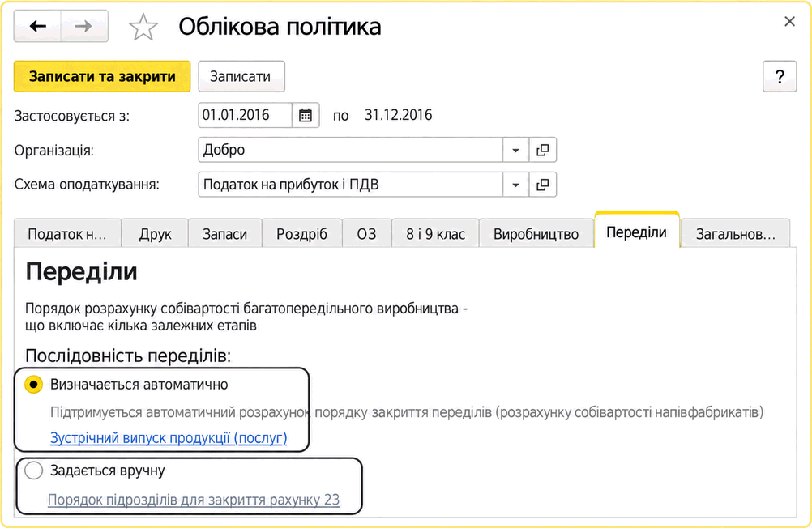Viewport: 812px width, 528px height.
Task: Open Зустрічний випуск продукції (послуг) link
Action: click(x=169, y=438)
